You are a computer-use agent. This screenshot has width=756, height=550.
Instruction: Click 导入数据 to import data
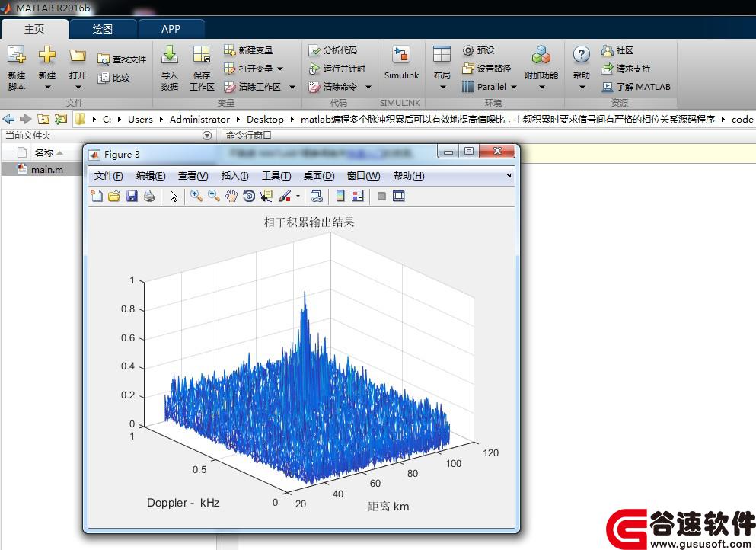point(169,68)
